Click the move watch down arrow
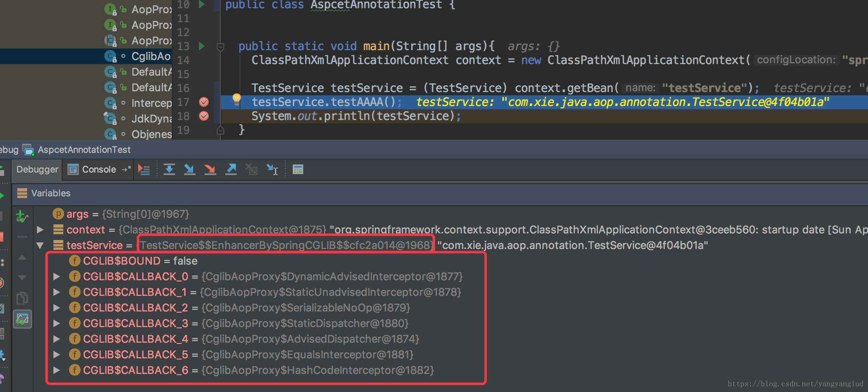The height and width of the screenshot is (392, 868). [22, 278]
